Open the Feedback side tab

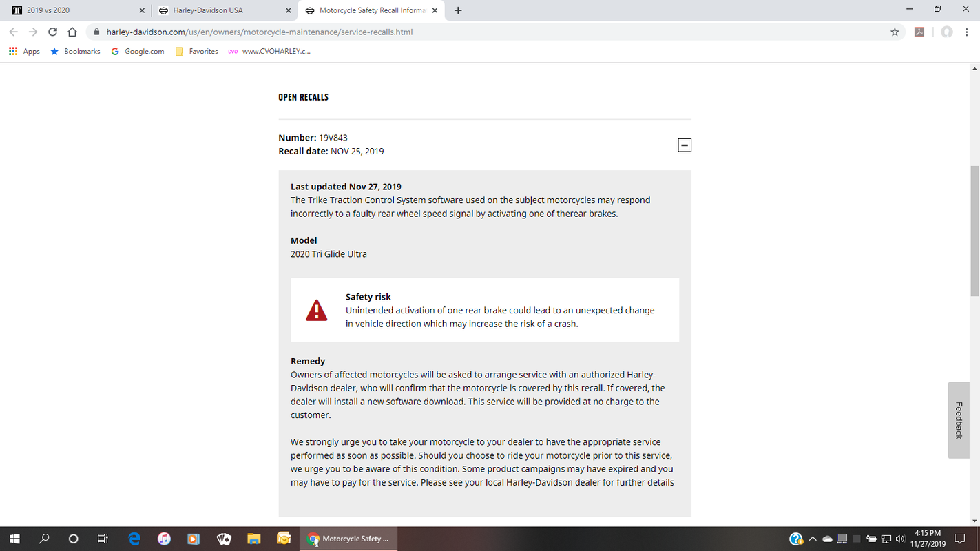(959, 420)
